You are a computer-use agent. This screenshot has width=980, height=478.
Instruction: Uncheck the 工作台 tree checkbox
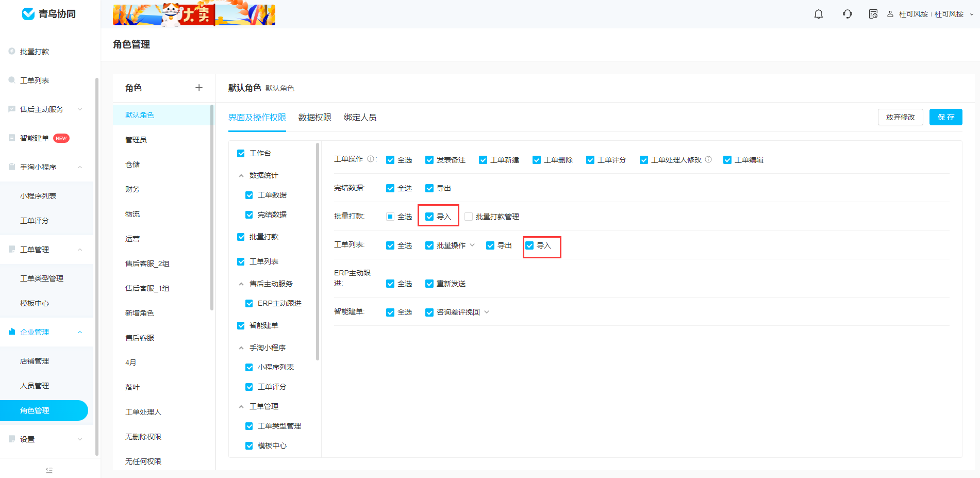click(241, 153)
